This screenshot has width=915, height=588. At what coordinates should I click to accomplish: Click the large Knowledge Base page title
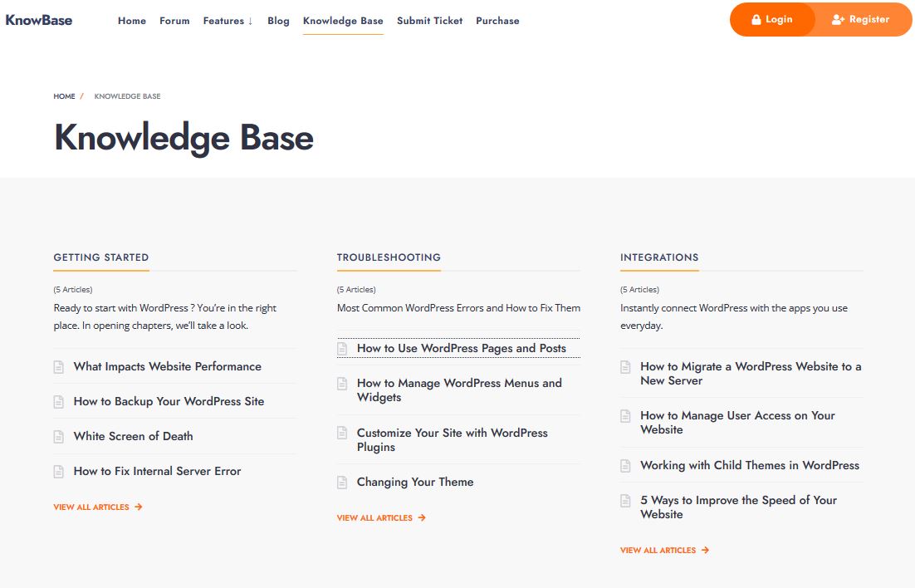(x=183, y=139)
